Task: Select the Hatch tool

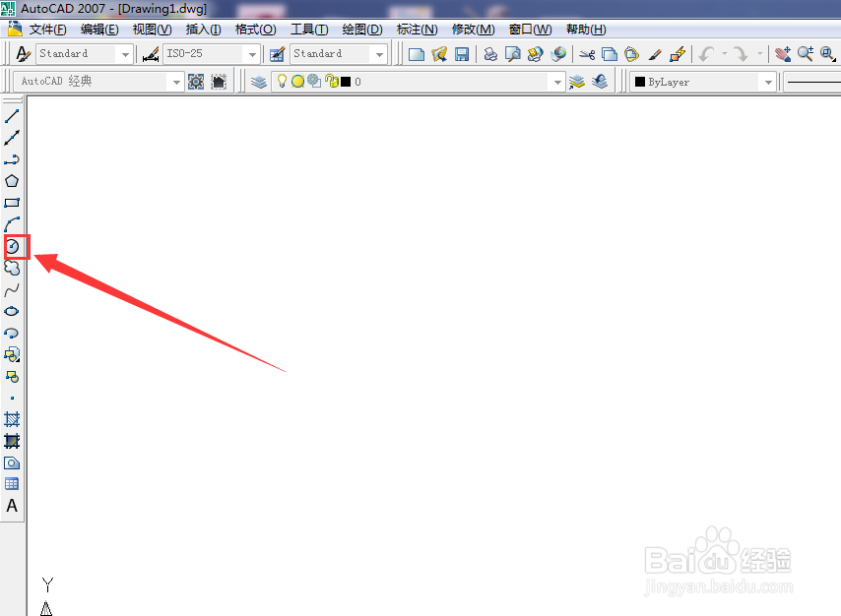Action: click(x=12, y=419)
